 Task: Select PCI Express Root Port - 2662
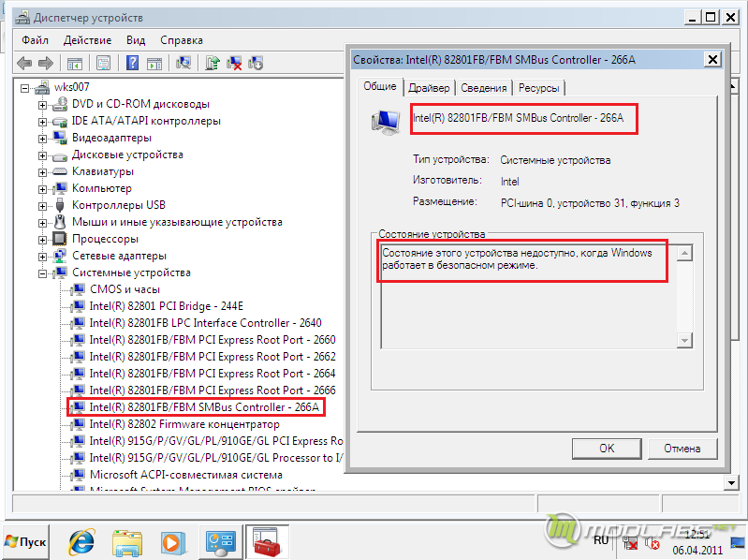click(x=213, y=357)
